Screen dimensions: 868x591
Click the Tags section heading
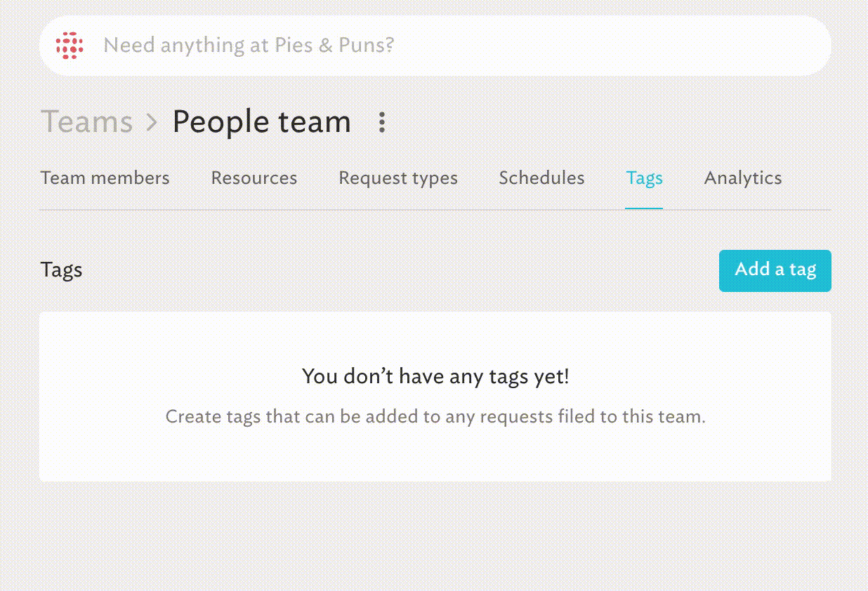click(x=62, y=270)
